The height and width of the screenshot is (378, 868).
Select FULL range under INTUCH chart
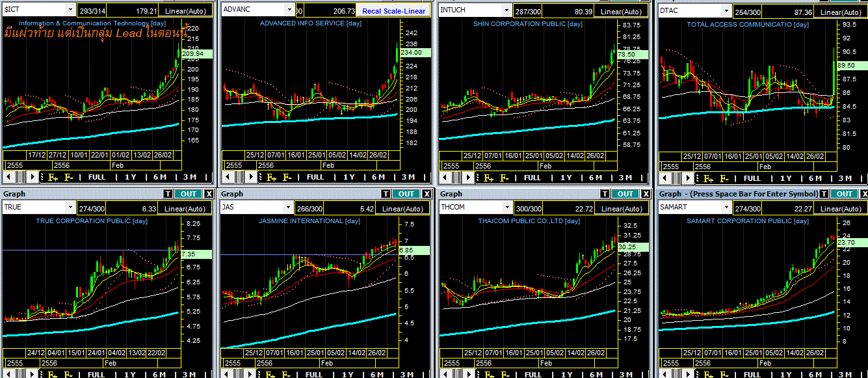pos(533,177)
